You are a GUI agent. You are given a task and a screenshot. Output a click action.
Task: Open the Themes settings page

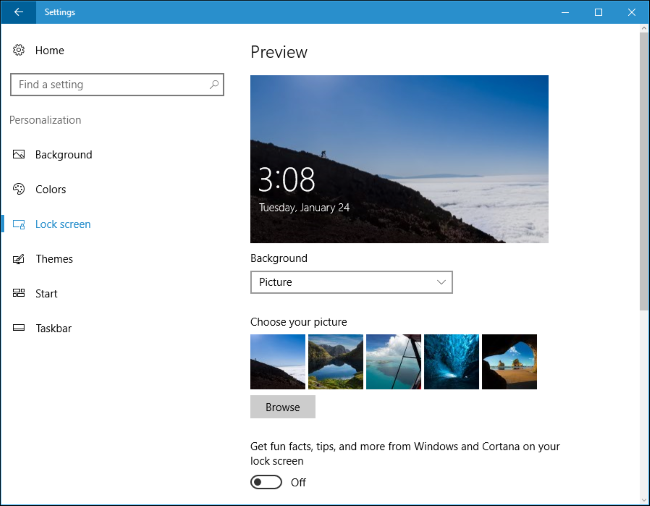54,259
